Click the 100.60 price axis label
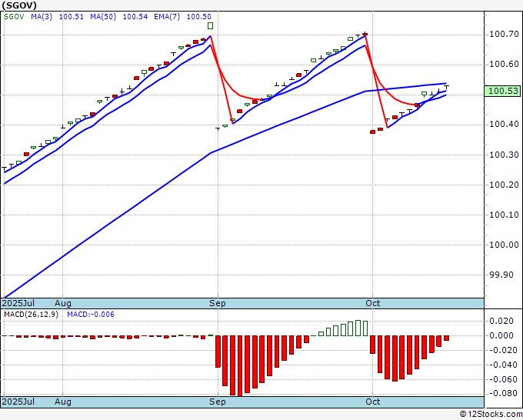Image resolution: width=523 pixels, height=420 pixels. pyautogui.click(x=504, y=64)
